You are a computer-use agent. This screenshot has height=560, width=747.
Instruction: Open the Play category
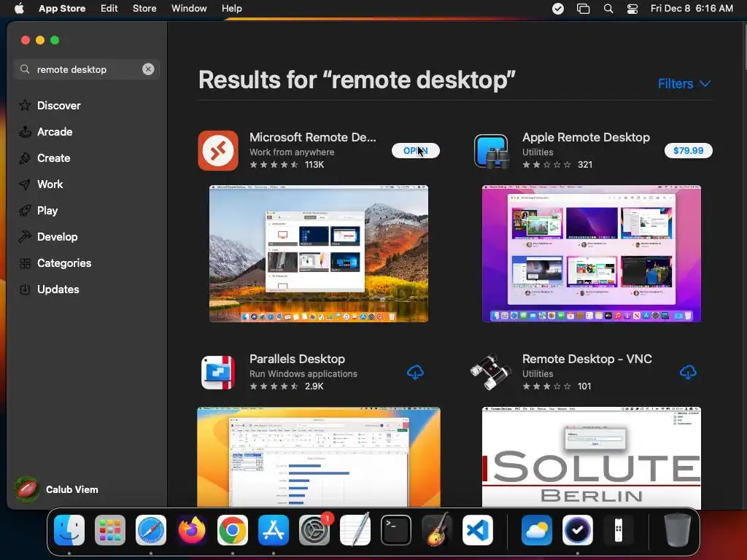pos(38,210)
